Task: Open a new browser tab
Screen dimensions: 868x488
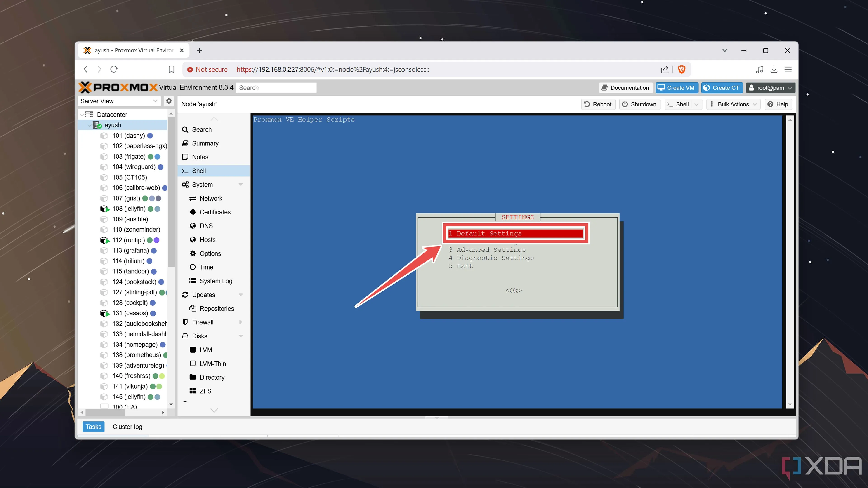Action: (199, 51)
